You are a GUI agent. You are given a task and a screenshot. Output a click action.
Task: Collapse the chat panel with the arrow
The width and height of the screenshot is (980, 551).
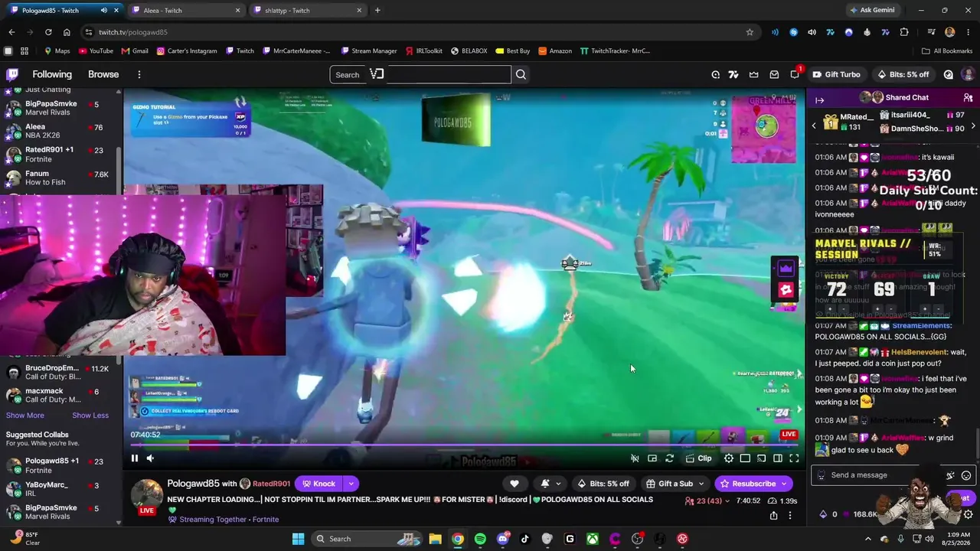pos(819,100)
